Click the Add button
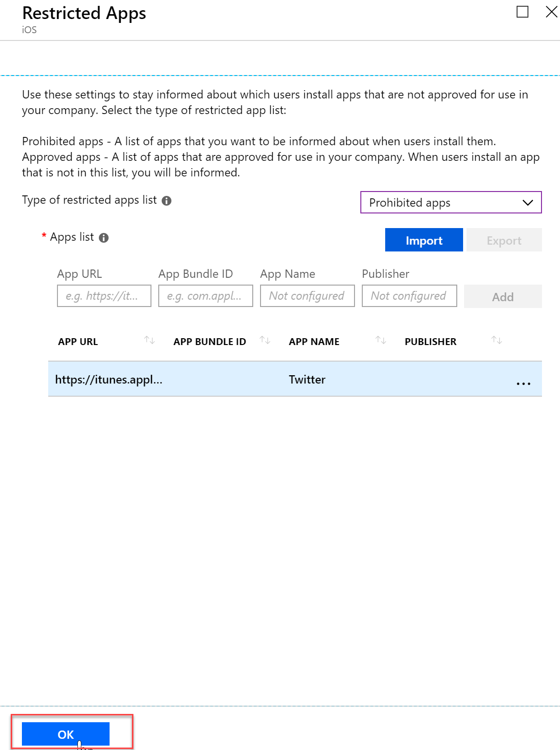Viewport: 560px width, 750px height. click(503, 296)
